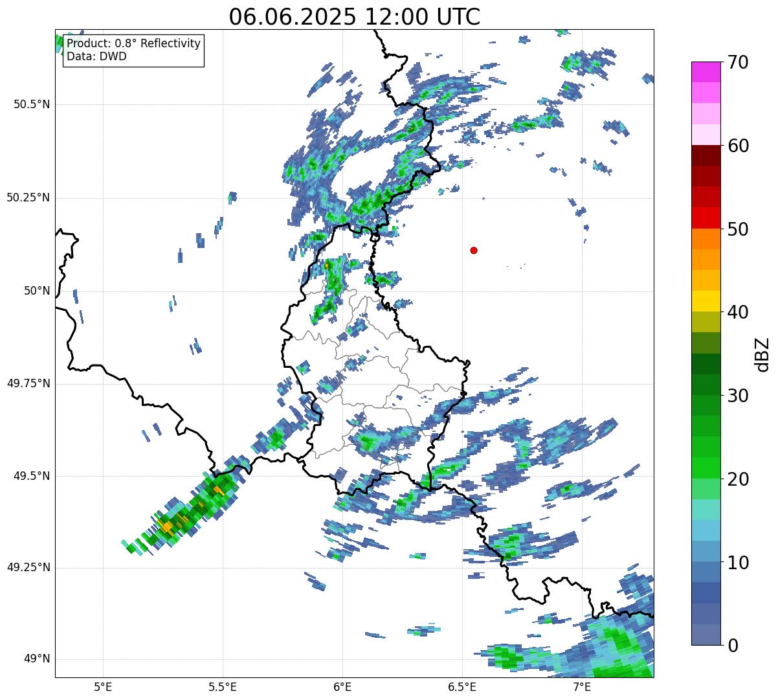Click the 'Data: DWD' text
Image resolution: width=778 pixels, height=700 pixels.
pos(96,56)
